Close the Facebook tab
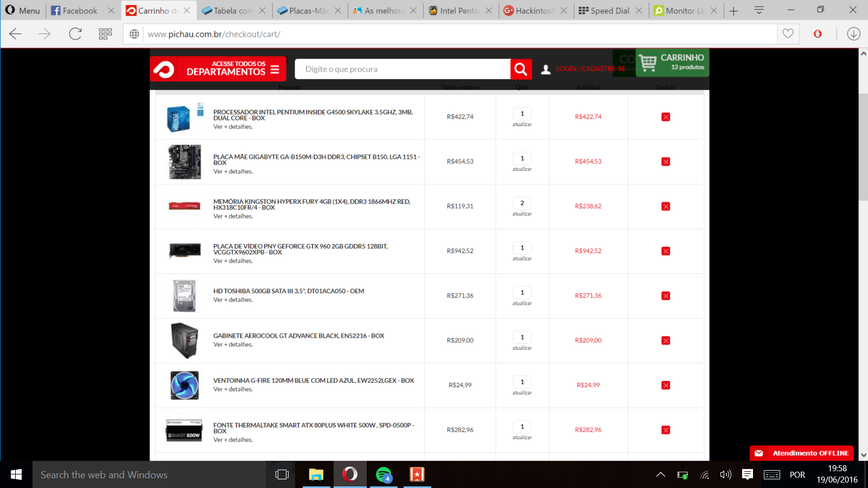This screenshot has width=868, height=488. (x=111, y=10)
